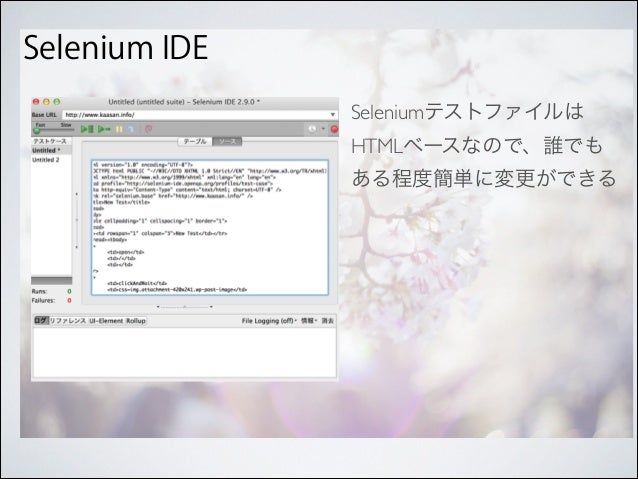This screenshot has height=479, width=638.
Task: Click the テストケース column header
Action: pyautogui.click(x=52, y=141)
